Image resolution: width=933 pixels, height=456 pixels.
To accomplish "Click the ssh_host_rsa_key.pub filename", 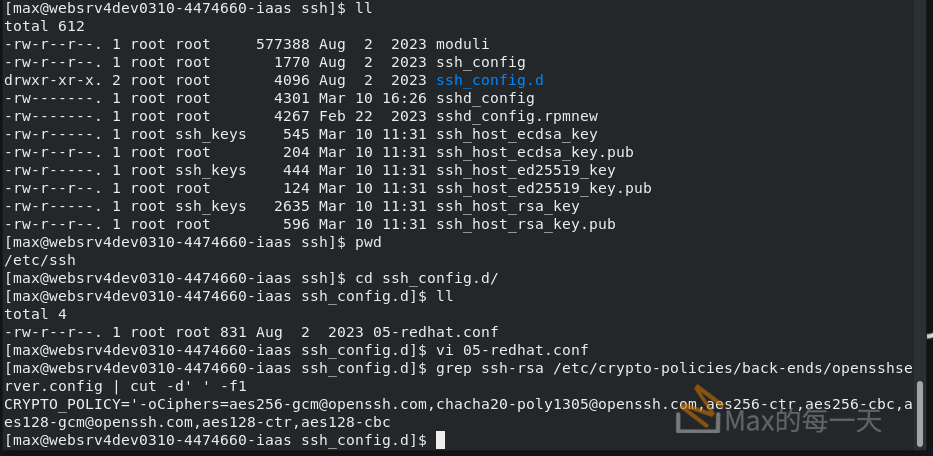I will point(525,224).
